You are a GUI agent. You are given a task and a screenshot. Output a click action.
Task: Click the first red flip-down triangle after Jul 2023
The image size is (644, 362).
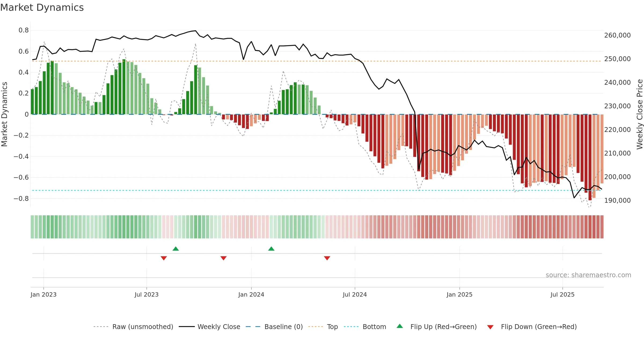164,258
